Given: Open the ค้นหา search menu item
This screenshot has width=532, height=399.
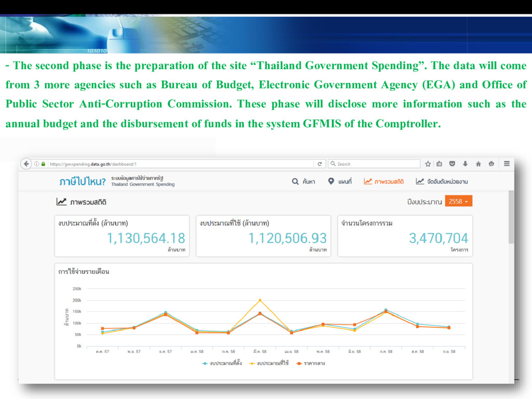Looking at the screenshot, I should [x=303, y=181].
